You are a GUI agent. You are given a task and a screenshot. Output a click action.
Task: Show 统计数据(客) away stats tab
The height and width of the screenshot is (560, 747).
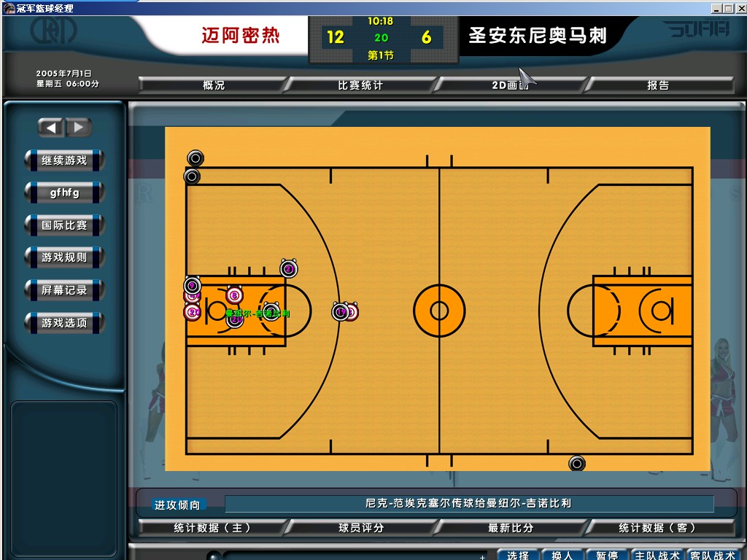(x=659, y=528)
